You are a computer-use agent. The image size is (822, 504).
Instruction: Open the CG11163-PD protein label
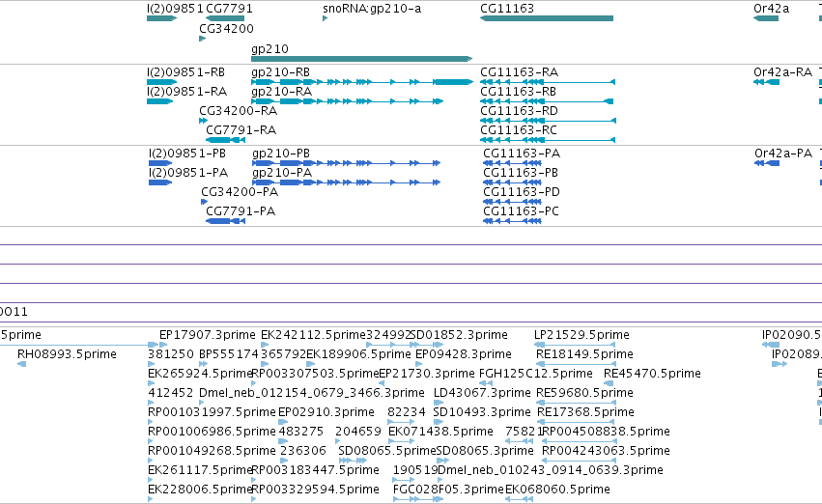coord(521,192)
